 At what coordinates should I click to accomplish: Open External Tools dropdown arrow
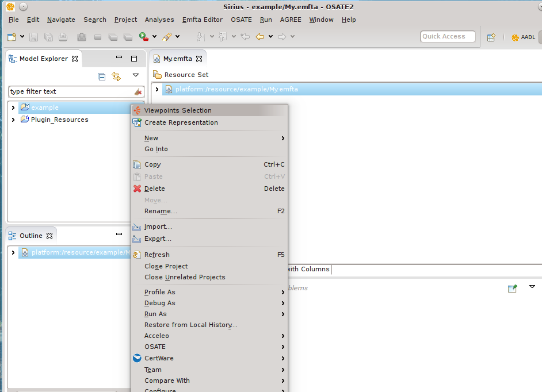tap(178, 36)
